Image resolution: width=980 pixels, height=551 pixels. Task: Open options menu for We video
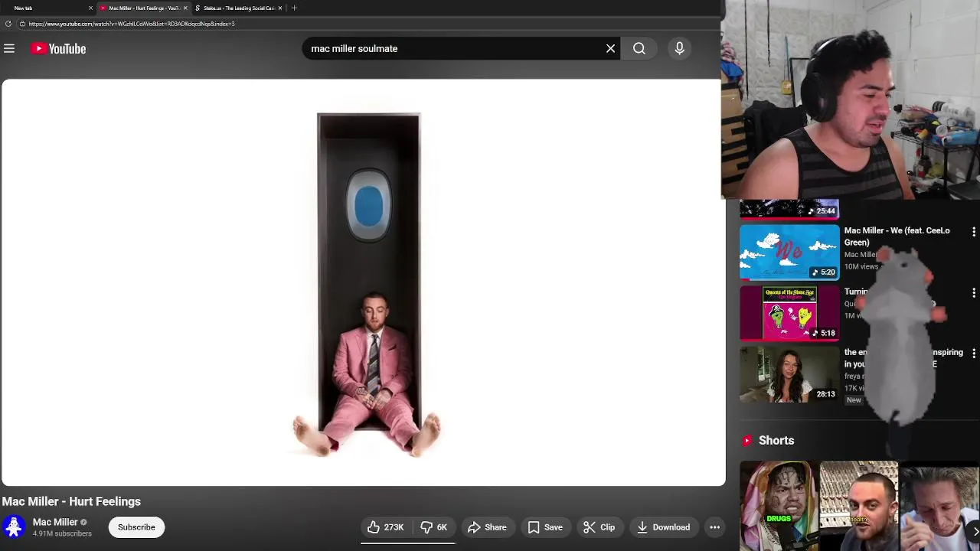click(973, 231)
